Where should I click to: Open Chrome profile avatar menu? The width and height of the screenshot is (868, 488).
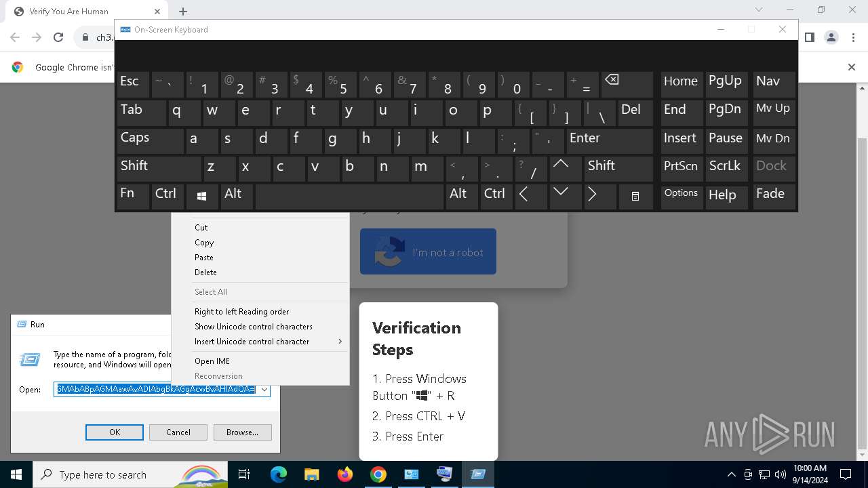click(x=831, y=37)
